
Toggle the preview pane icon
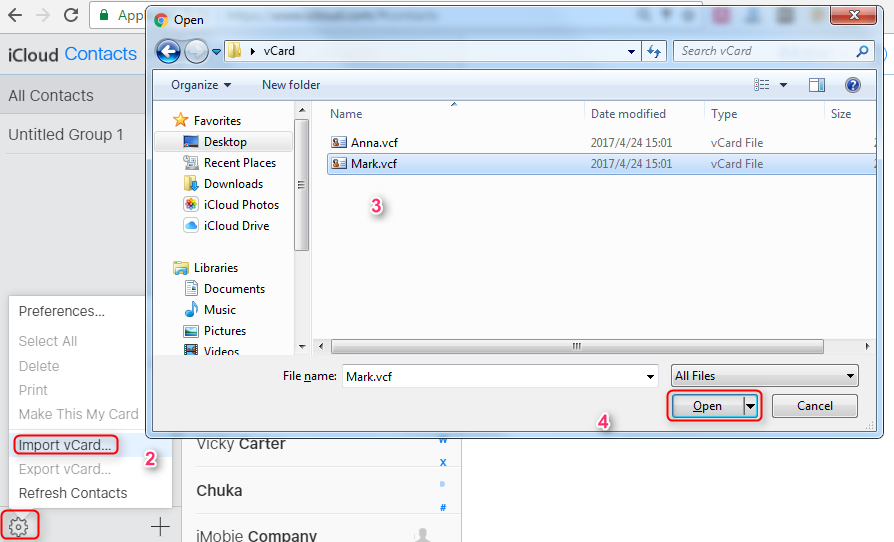pos(817,85)
